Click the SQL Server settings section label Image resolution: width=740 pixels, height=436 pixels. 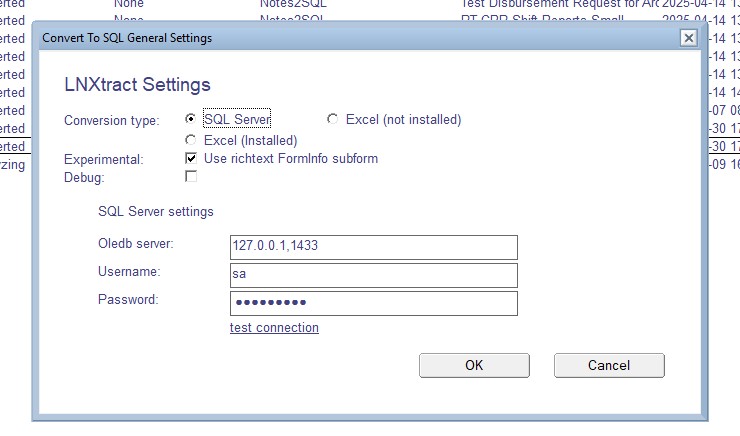click(x=155, y=211)
